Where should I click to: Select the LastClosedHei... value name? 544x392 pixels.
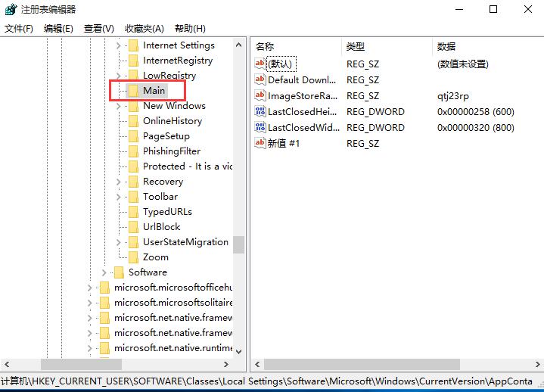pos(303,112)
